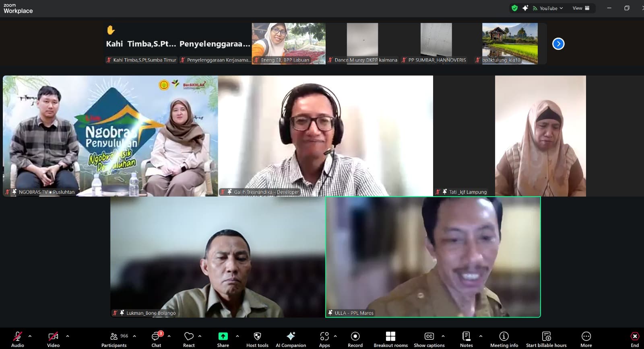Select Tati _kjf Lampung video tile
644x349 pixels.
coord(541,136)
